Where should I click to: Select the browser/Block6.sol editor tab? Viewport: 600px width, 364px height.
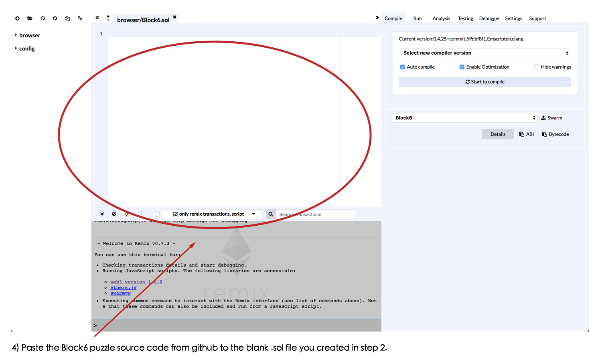click(x=143, y=20)
